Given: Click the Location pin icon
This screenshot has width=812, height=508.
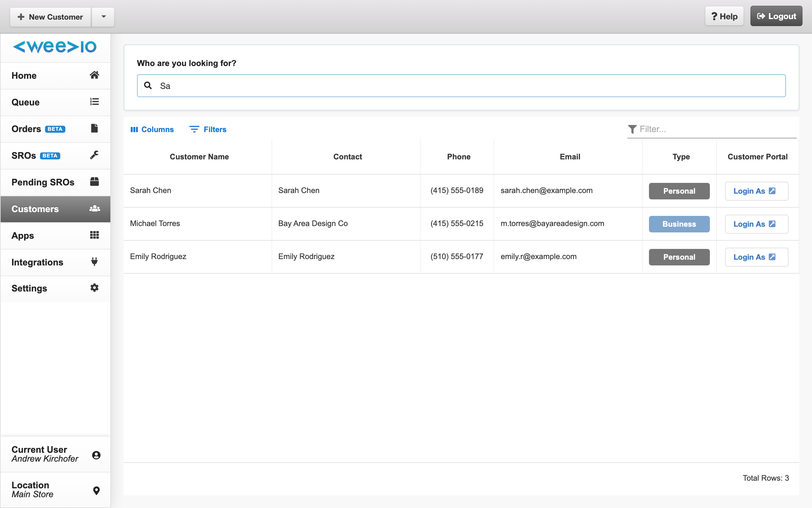Looking at the screenshot, I should pos(96,491).
